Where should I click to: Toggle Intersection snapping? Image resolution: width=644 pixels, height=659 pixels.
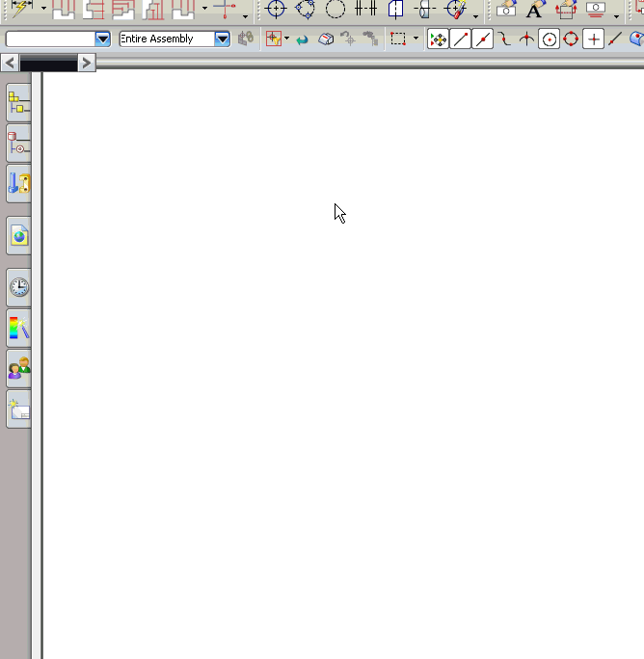click(x=526, y=40)
